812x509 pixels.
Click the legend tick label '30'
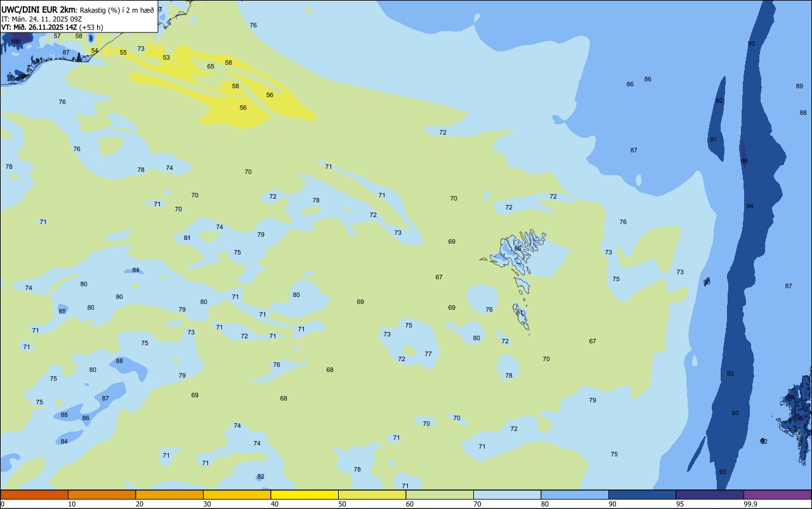(x=207, y=504)
